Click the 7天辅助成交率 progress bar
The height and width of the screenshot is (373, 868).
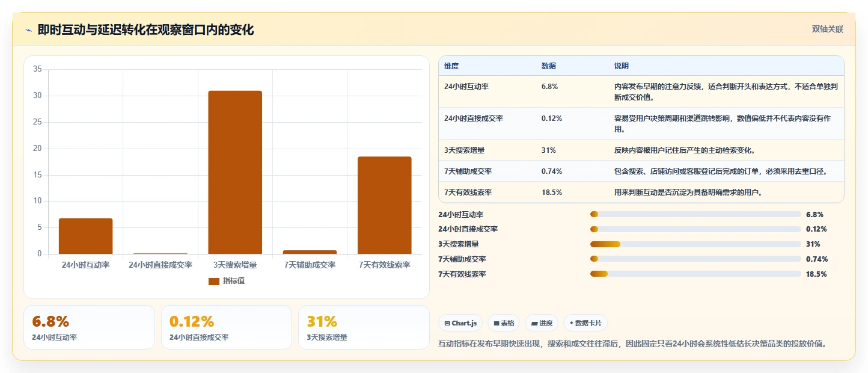[x=695, y=259]
